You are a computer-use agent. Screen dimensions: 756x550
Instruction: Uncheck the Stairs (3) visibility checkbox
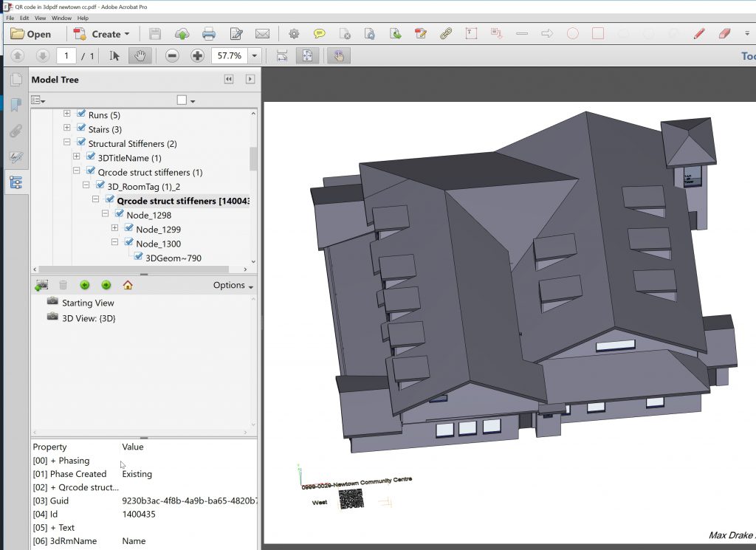81,129
